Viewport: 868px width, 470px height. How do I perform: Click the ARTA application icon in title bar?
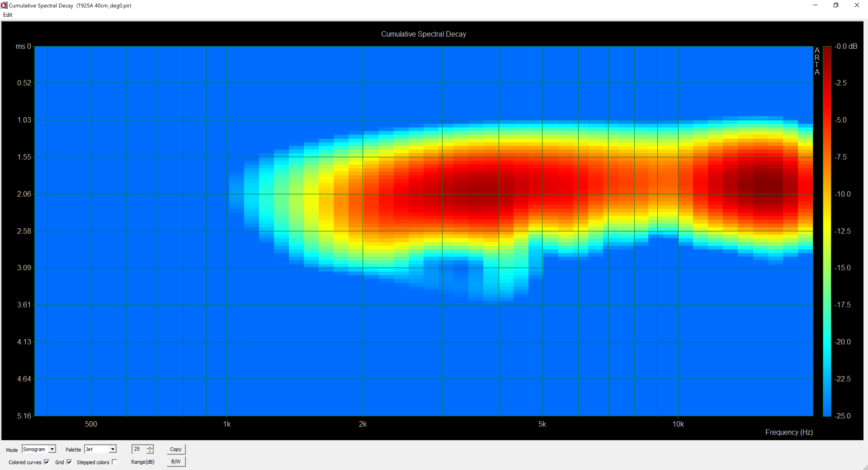[x=4, y=5]
